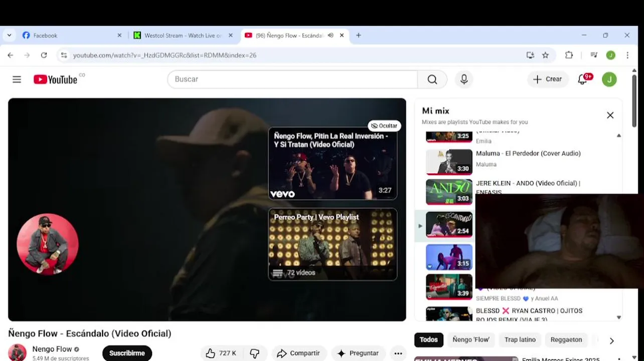Click the Suscribirme button

[x=127, y=353]
